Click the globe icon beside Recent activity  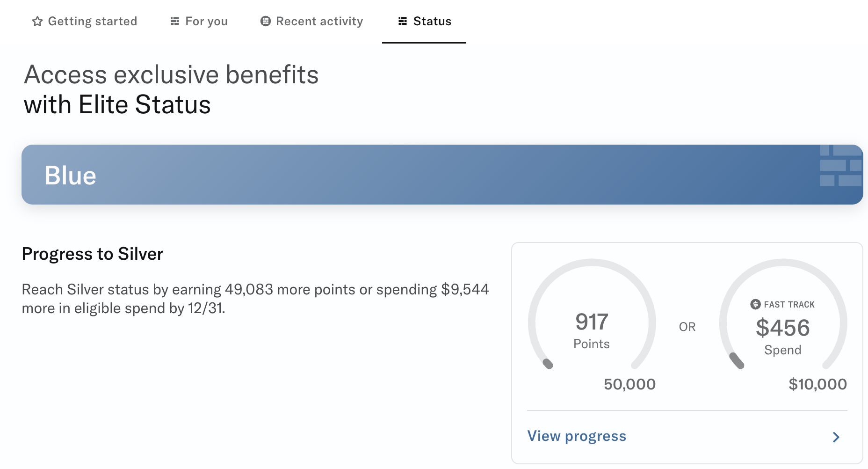(x=265, y=21)
